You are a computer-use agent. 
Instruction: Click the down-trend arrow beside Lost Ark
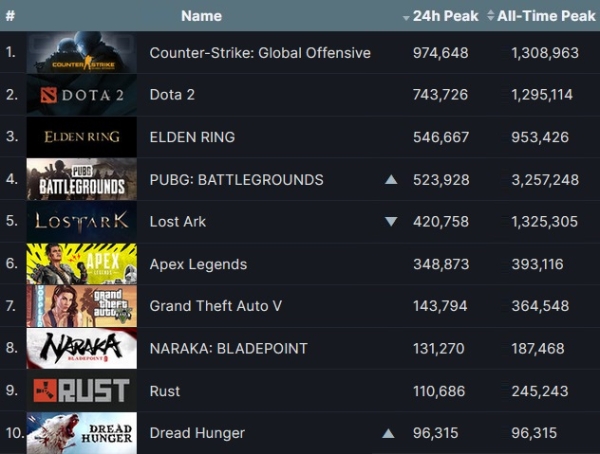391,222
